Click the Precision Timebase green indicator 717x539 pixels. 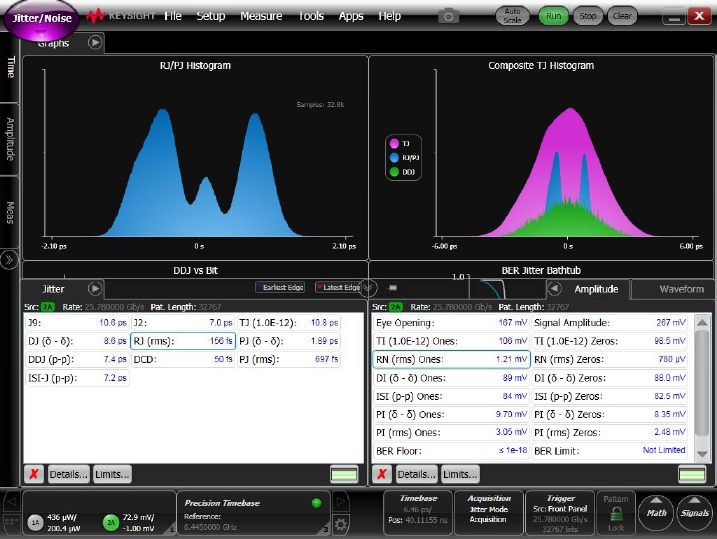[x=316, y=503]
